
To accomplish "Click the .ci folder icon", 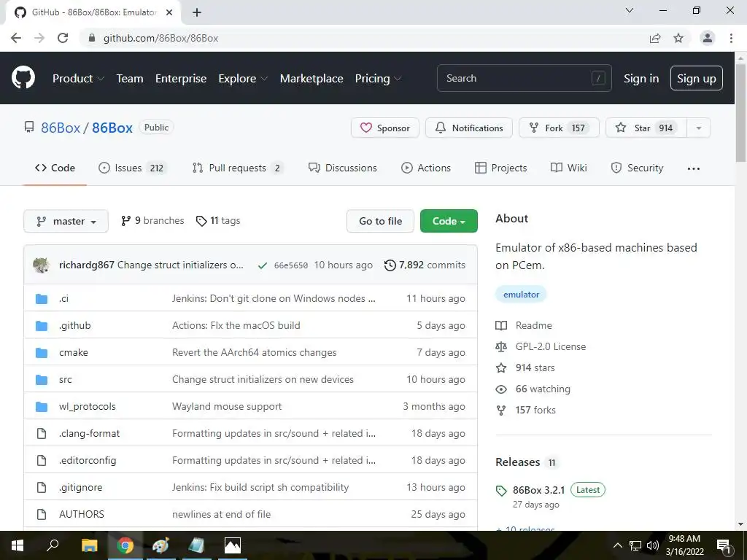I will (42, 298).
